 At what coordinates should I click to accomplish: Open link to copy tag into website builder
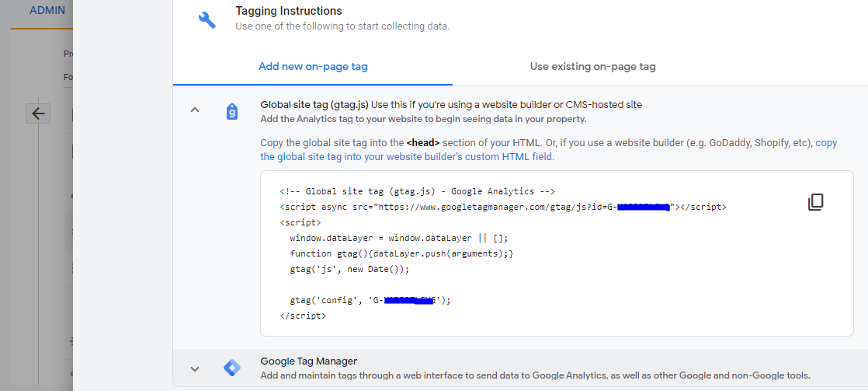click(x=549, y=150)
